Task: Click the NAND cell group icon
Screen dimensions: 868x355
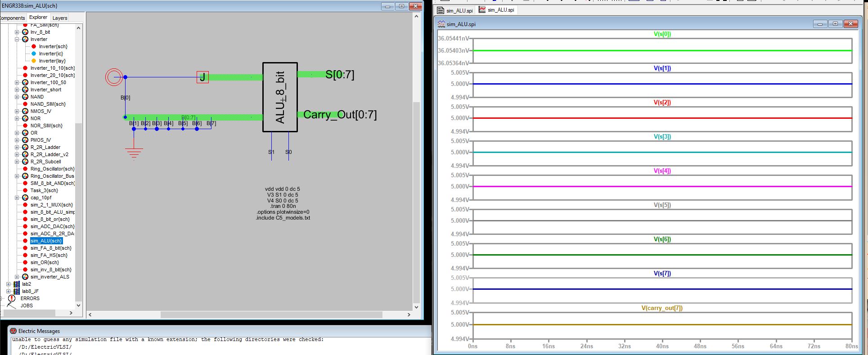Action: (25, 97)
